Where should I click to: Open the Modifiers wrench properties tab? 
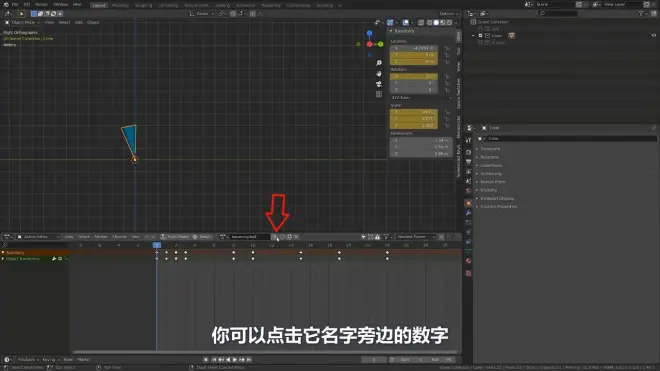coord(468,213)
